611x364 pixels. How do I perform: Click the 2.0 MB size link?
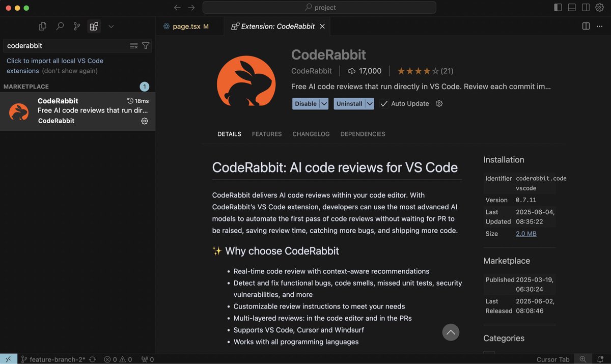point(526,234)
